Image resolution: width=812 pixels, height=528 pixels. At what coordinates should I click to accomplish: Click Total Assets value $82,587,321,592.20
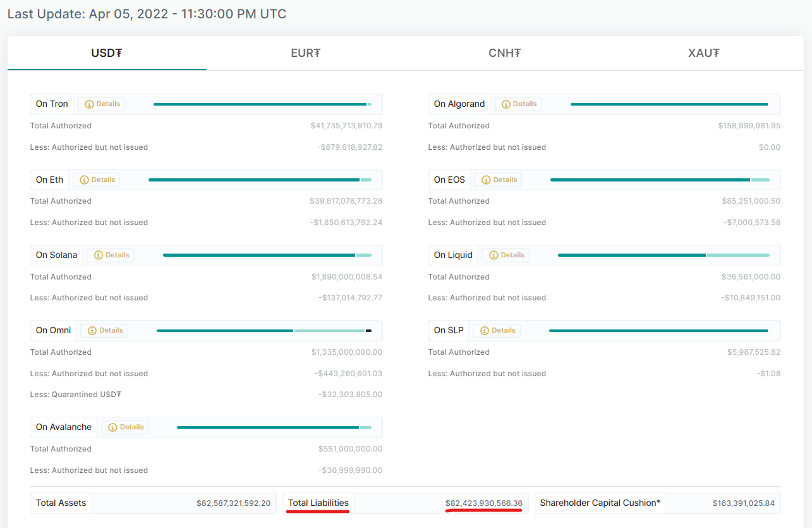[233, 503]
